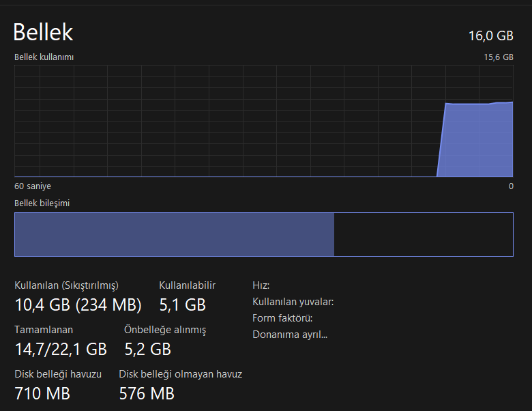This screenshot has height=411, width=532.
Task: Click the Disk belleği olmayan havuz label
Action: point(180,374)
